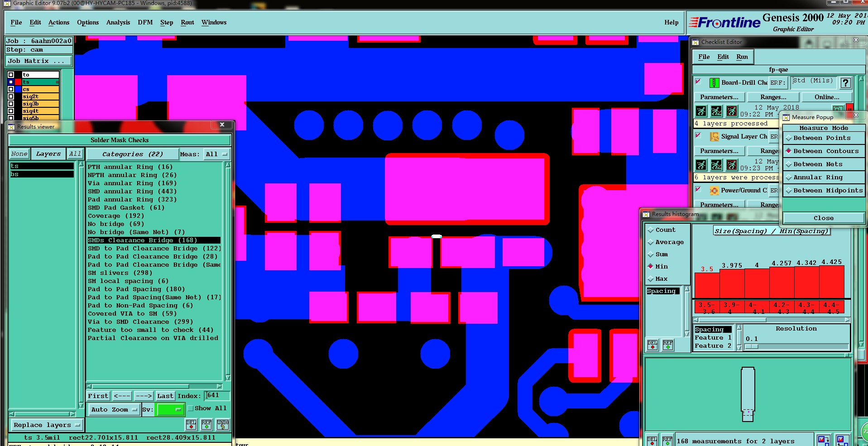Viewport: 868px width, 446px height.
Task: Click the DEL icon in Results viewer
Action: [x=191, y=424]
